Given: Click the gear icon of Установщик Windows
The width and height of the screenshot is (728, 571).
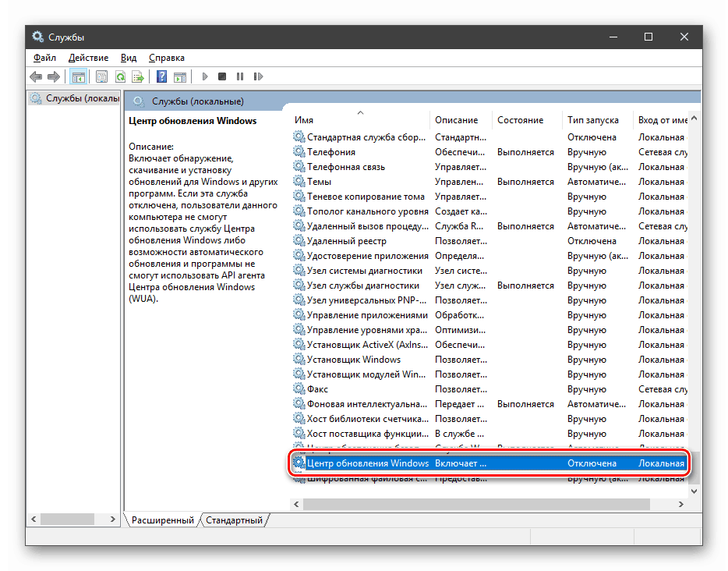Looking at the screenshot, I should coord(299,359).
